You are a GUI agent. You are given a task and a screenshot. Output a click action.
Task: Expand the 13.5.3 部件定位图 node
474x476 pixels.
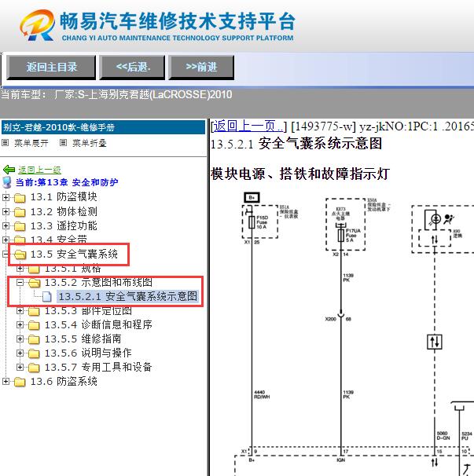[20, 311]
